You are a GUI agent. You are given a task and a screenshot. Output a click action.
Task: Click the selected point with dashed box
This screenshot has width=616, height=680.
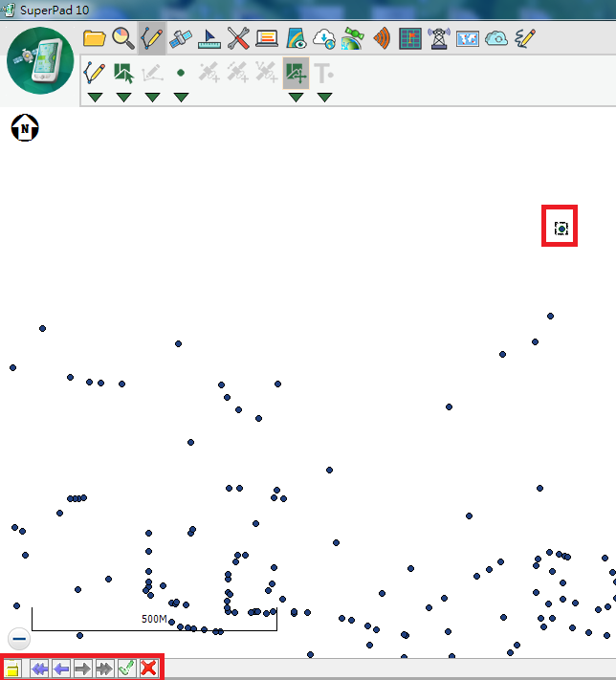point(561,229)
